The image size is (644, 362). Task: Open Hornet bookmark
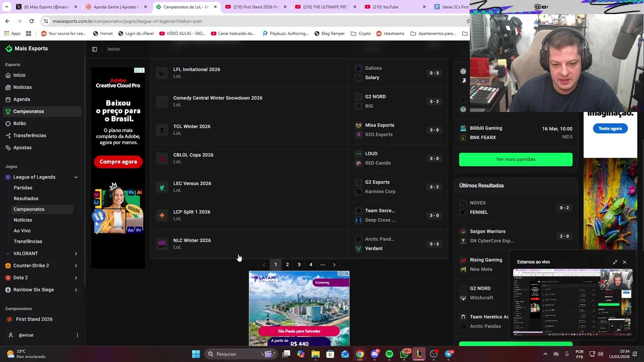102,34
